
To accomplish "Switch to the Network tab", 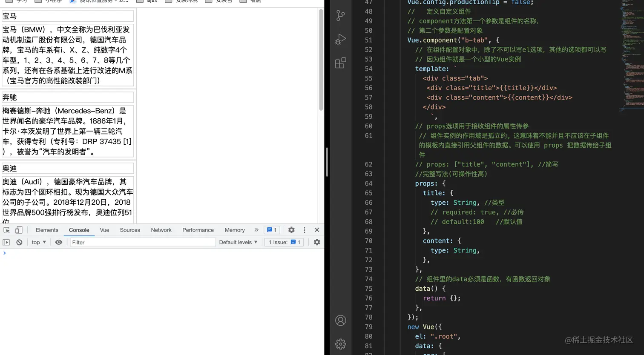I will (x=161, y=230).
